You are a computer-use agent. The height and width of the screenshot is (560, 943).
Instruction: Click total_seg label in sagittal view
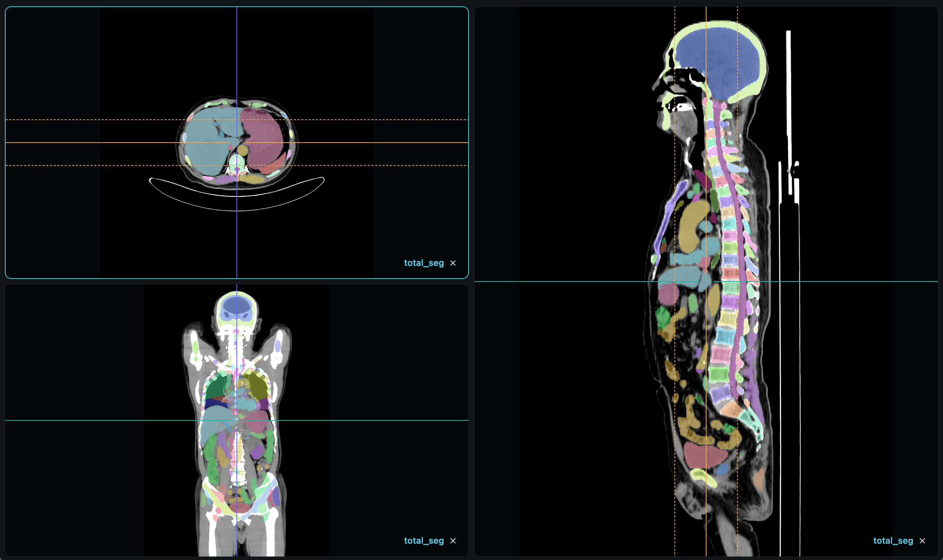point(893,541)
